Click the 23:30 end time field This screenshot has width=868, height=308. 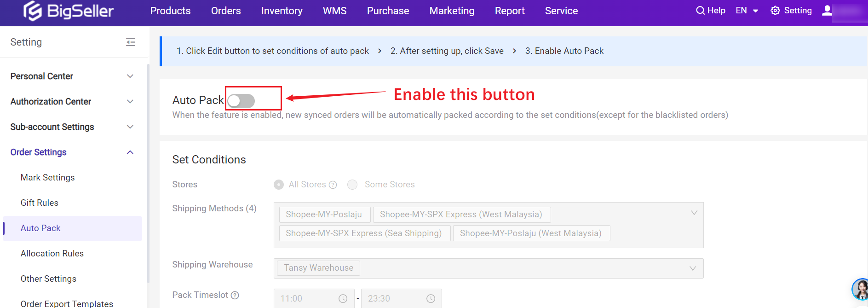pos(396,299)
